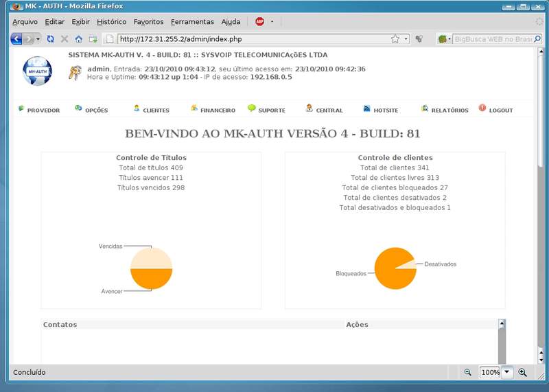Open the CENTRAL menu
Image resolution: width=549 pixels, height=392 pixels.
tap(329, 111)
